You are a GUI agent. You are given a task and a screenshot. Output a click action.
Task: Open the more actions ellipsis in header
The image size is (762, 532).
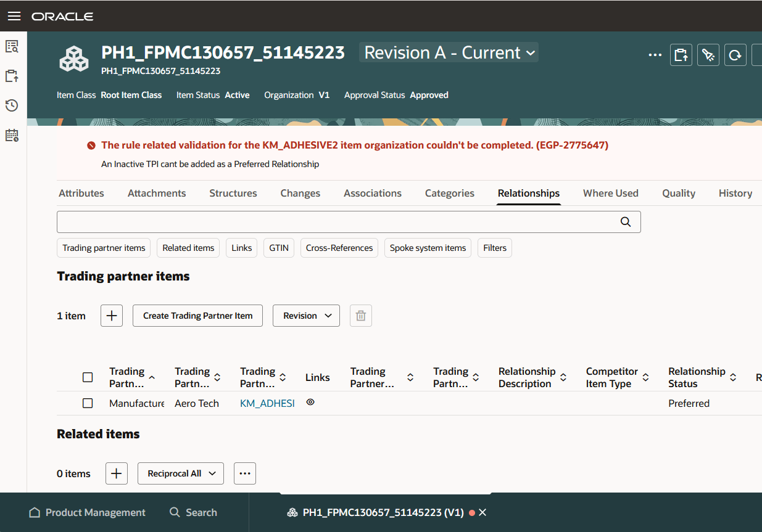(655, 55)
